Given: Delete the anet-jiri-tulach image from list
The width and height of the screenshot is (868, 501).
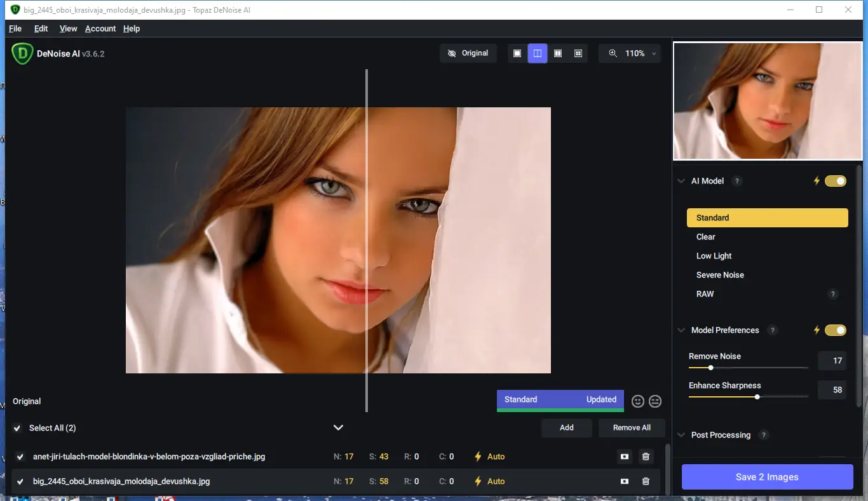Looking at the screenshot, I should click(x=646, y=457).
